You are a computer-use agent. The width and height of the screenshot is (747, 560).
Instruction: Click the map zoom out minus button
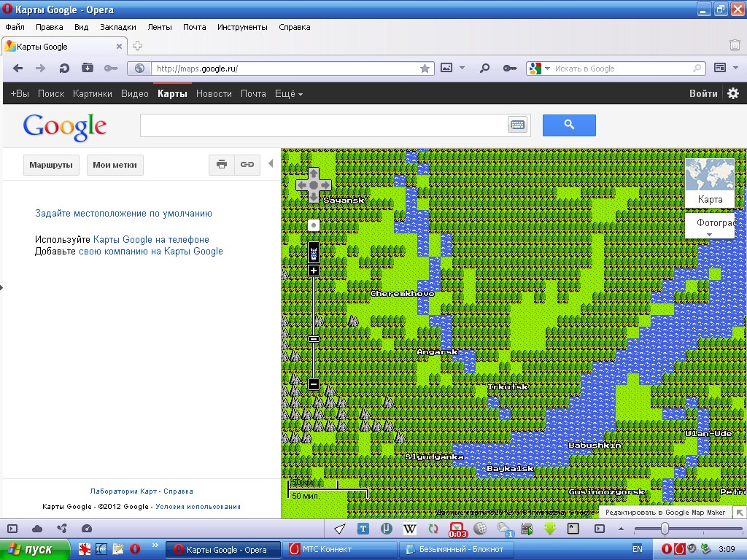314,384
